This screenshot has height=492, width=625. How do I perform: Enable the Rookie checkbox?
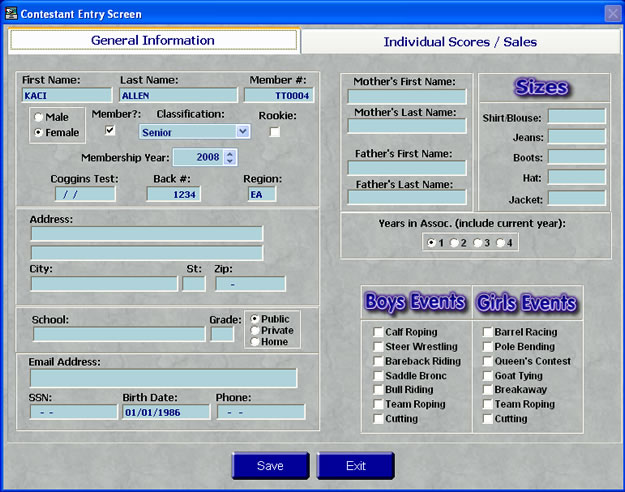(275, 131)
